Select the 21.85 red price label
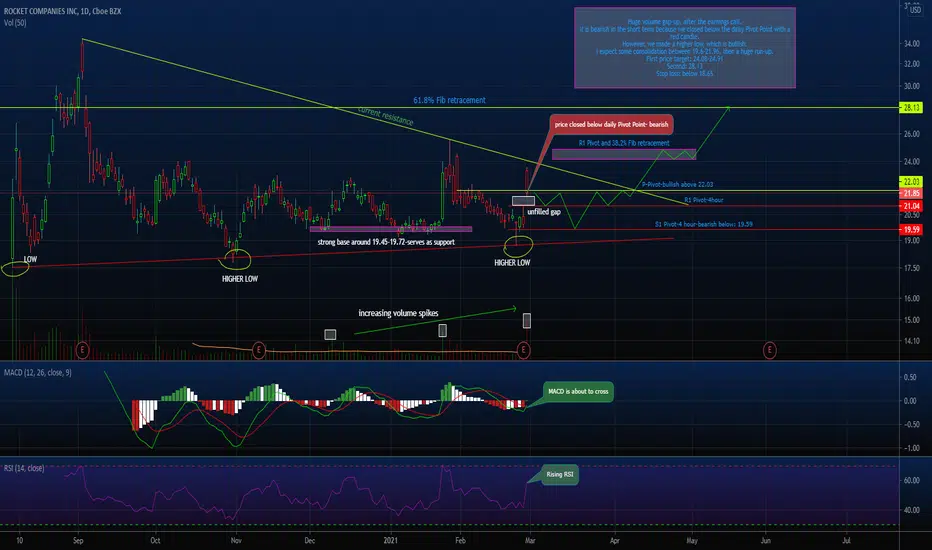Viewport: 932px width, 550px height. click(x=911, y=194)
